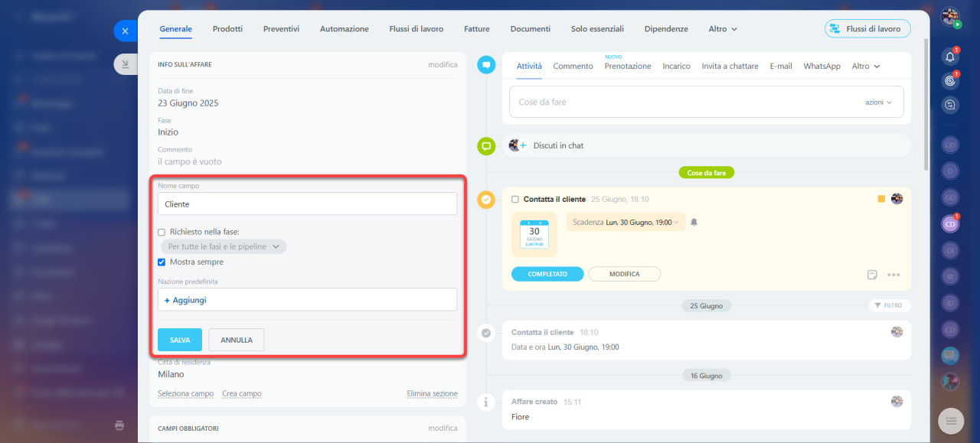Click the ANNULLA button
The width and height of the screenshot is (980, 443).
pos(237,340)
